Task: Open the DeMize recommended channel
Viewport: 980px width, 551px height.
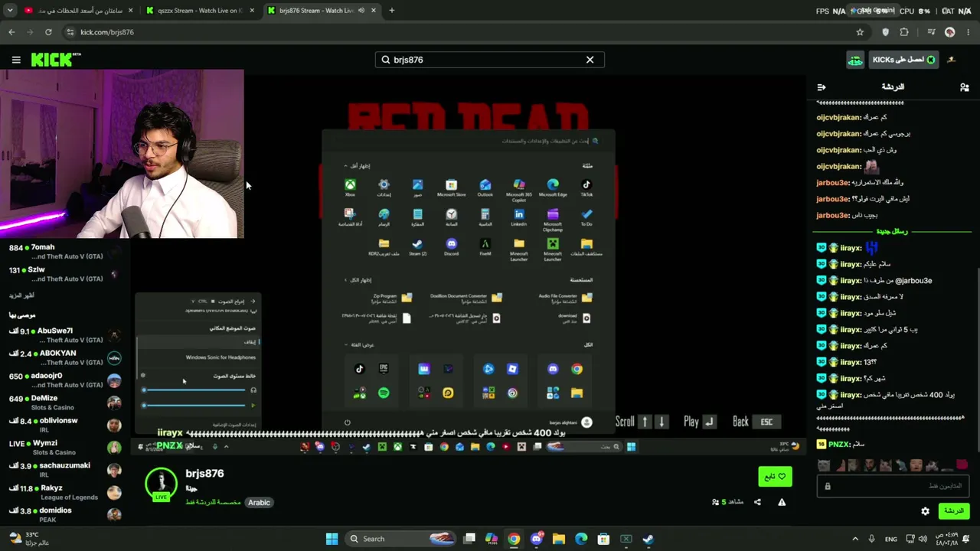Action: [x=65, y=403]
